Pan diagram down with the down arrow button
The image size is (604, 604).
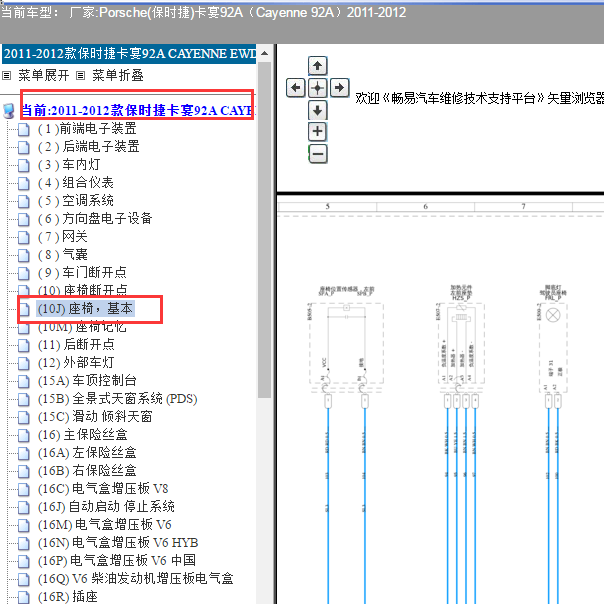[x=317, y=110]
